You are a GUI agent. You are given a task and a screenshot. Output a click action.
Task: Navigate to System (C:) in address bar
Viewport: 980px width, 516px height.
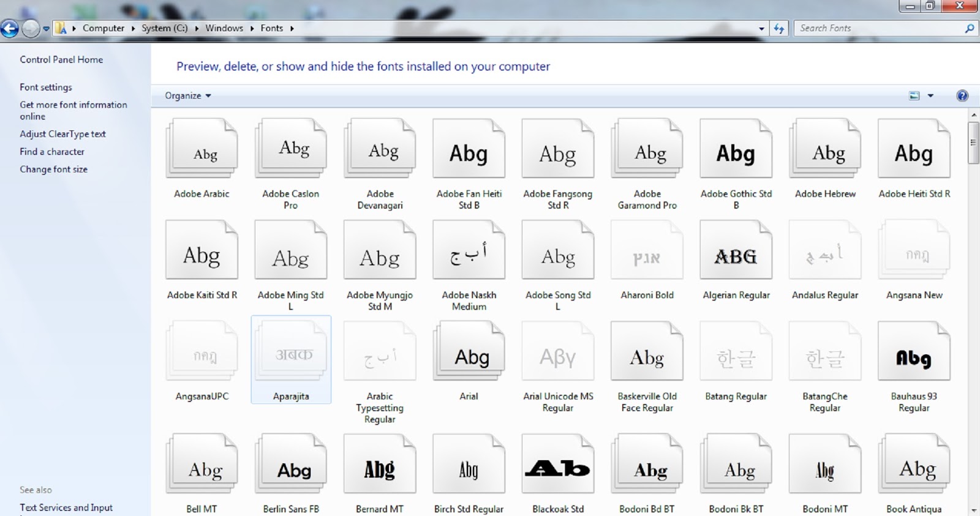click(x=165, y=28)
